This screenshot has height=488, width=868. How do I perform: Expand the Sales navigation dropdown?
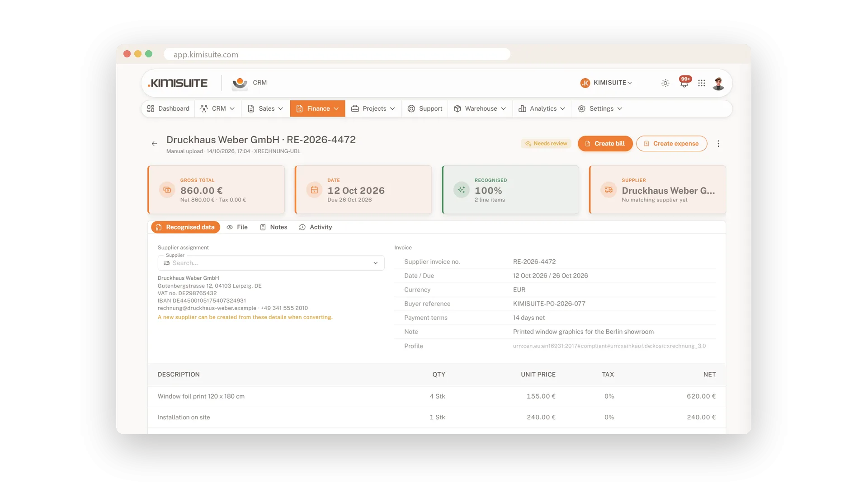pos(265,108)
